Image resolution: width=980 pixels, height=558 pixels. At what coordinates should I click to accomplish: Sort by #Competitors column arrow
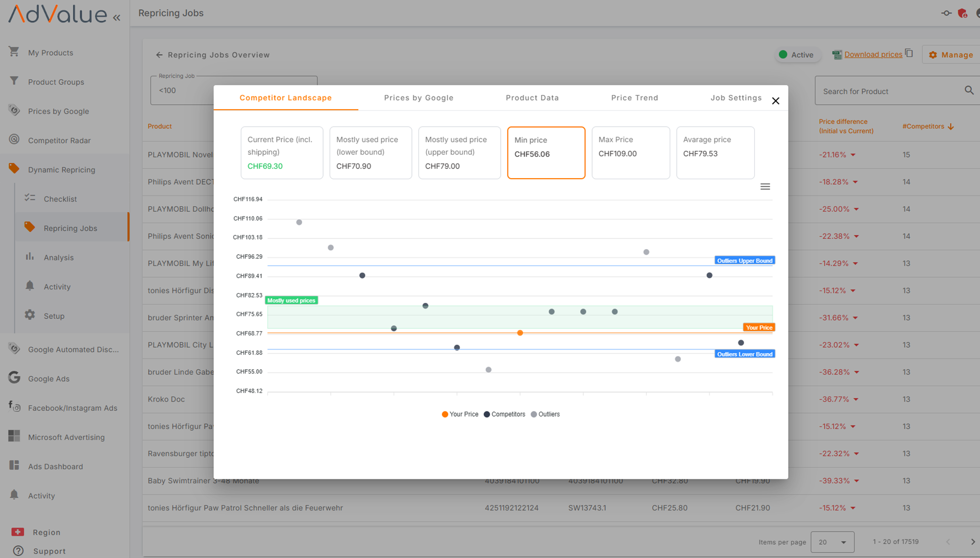point(950,127)
